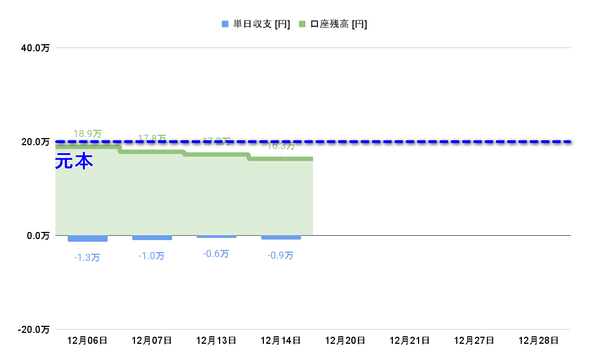Click the 12月06日 x-axis label

point(87,341)
